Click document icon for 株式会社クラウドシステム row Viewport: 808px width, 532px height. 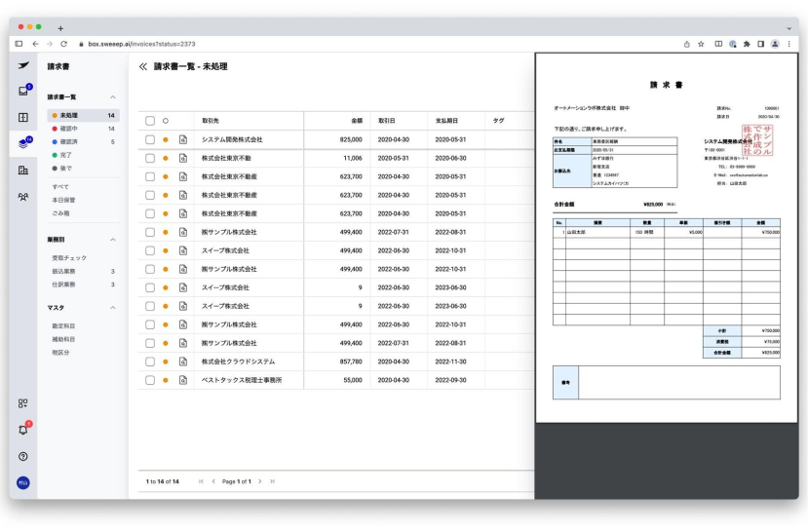click(182, 361)
